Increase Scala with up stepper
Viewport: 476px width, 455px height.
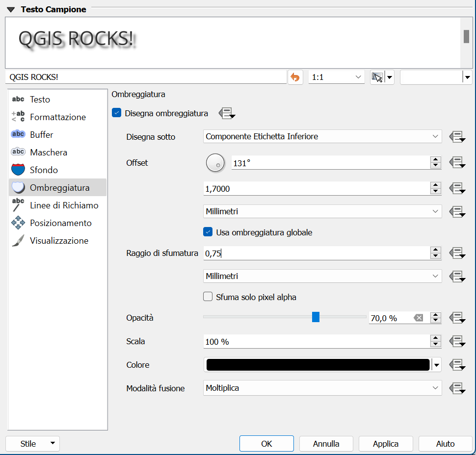coord(436,338)
